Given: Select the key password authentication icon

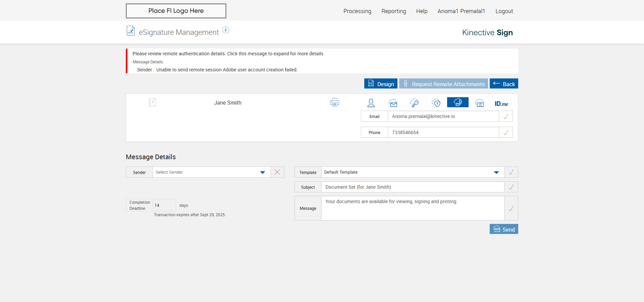Looking at the screenshot, I should 414,103.
